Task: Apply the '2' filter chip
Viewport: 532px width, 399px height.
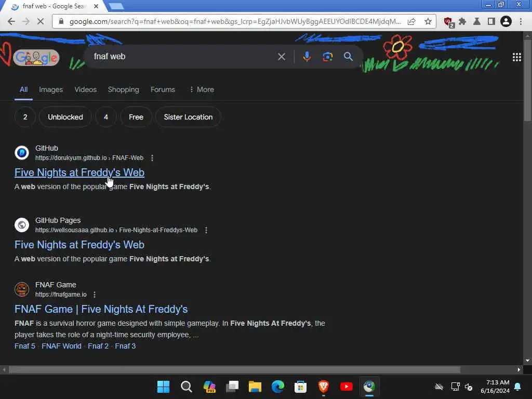Action: click(x=25, y=117)
